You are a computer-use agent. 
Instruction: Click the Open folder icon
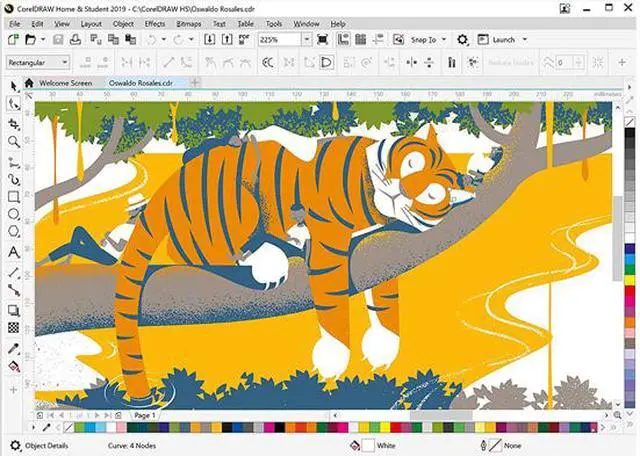[31, 40]
